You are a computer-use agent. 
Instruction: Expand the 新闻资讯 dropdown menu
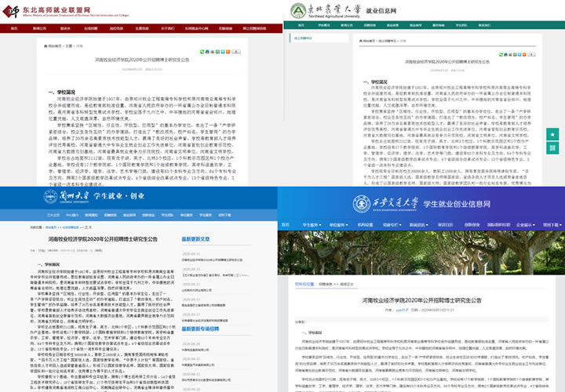tap(419, 225)
